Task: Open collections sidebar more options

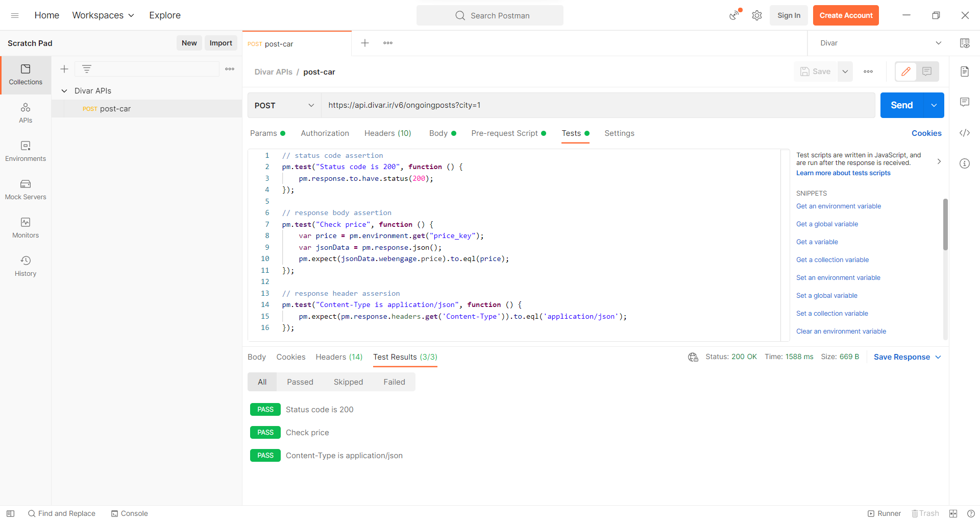Action: [230, 69]
